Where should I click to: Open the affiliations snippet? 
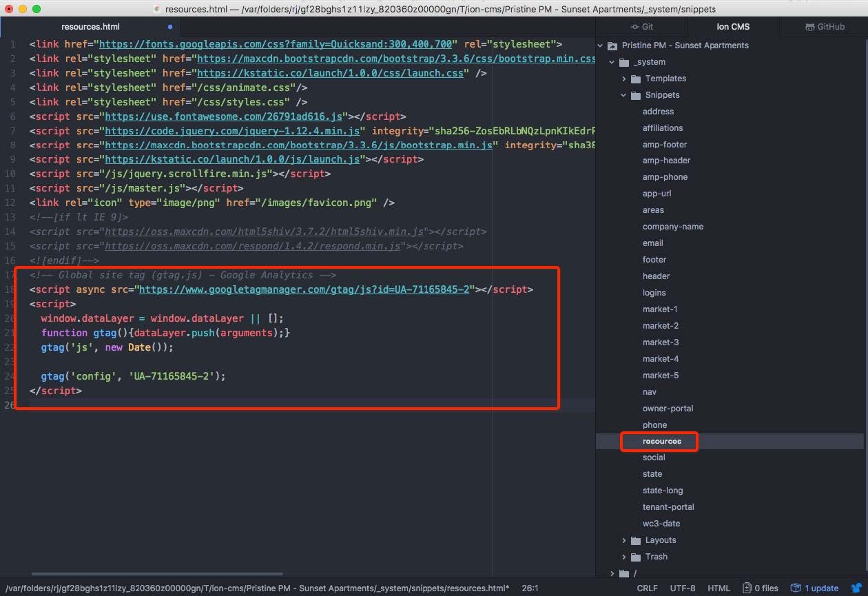[663, 128]
